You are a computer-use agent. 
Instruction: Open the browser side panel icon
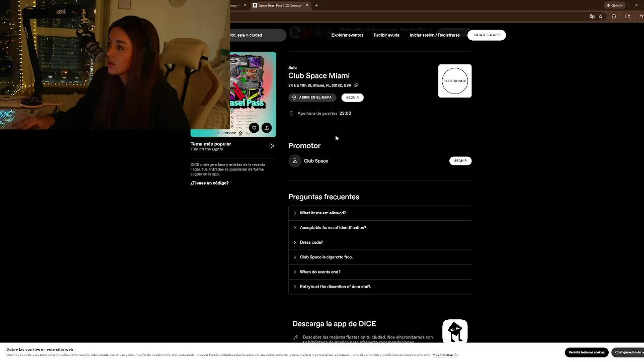627,17
